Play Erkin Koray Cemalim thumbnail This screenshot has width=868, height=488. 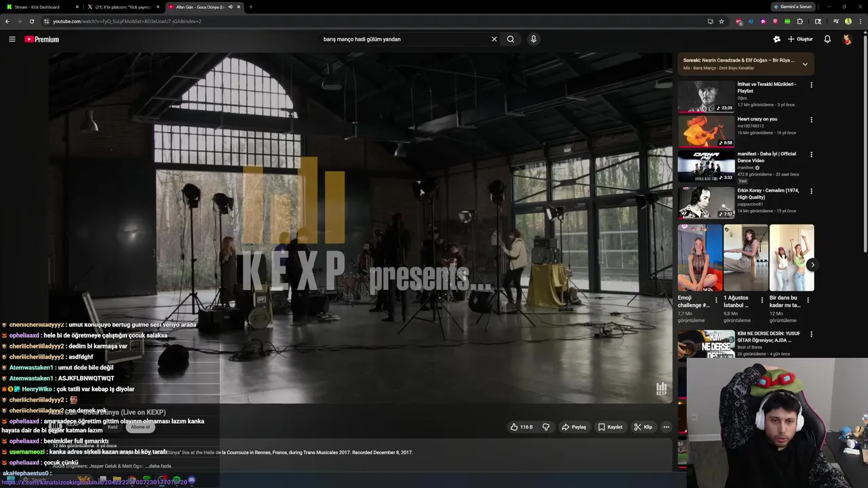(706, 203)
